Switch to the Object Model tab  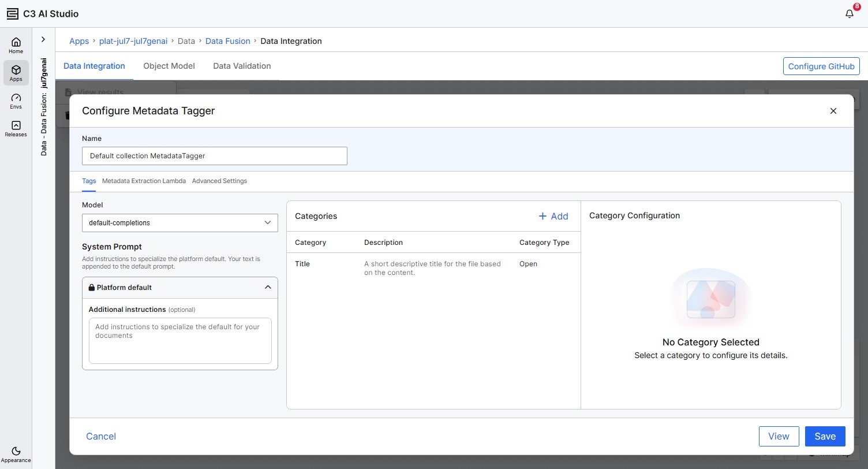pos(169,66)
